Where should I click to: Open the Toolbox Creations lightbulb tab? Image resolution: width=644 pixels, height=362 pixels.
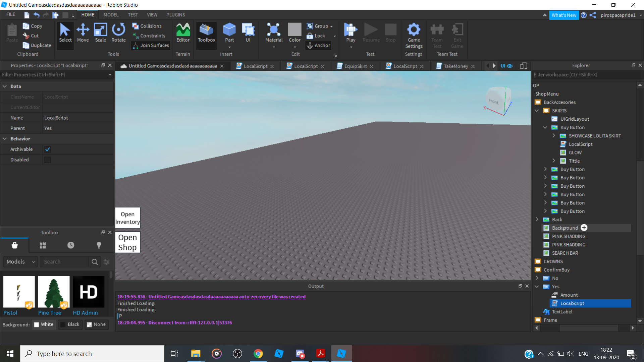(99, 245)
